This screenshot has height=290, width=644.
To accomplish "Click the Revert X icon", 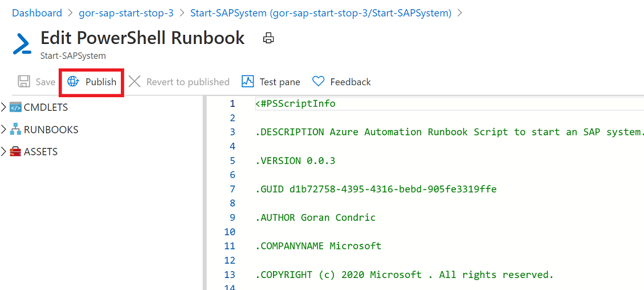I will pos(134,82).
